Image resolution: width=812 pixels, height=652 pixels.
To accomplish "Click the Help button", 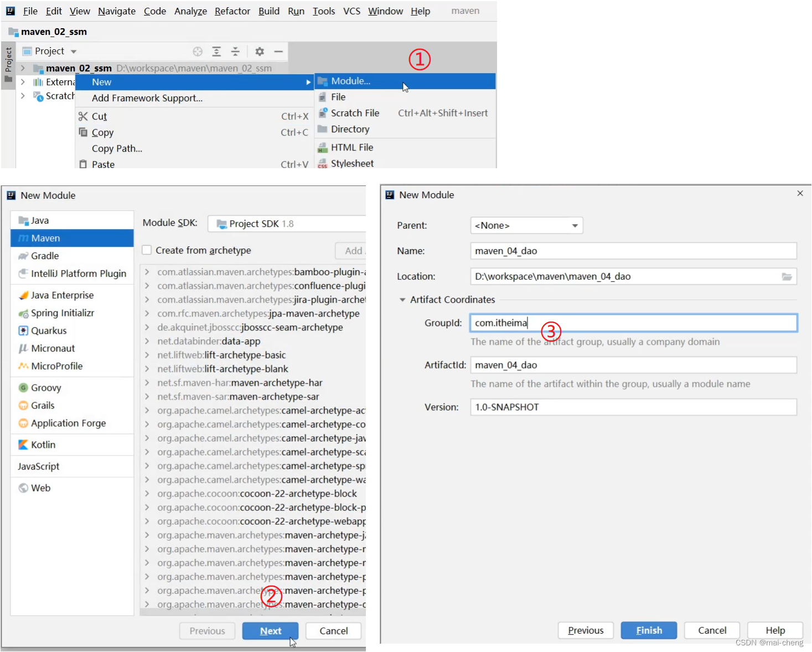I will point(775,630).
